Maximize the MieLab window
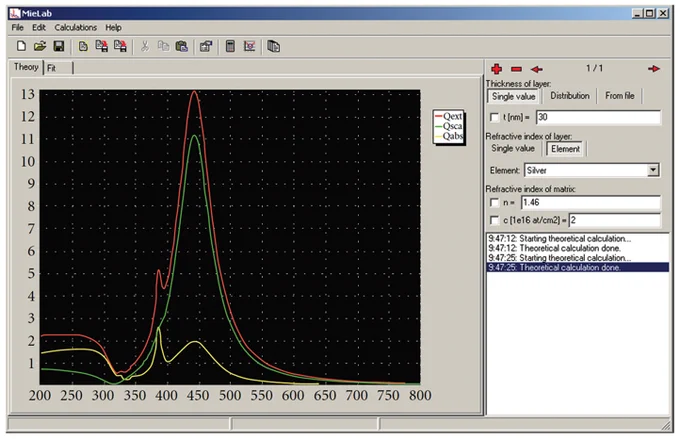 point(650,13)
